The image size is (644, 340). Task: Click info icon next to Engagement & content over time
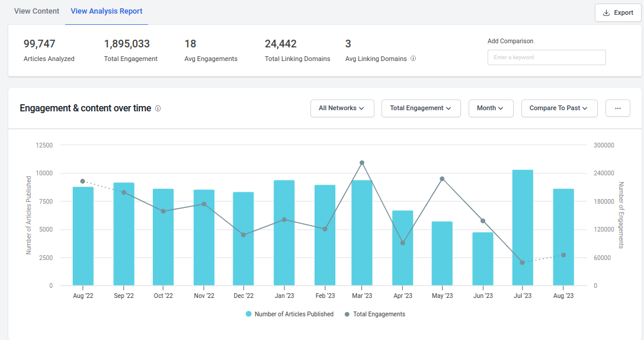pyautogui.click(x=158, y=108)
